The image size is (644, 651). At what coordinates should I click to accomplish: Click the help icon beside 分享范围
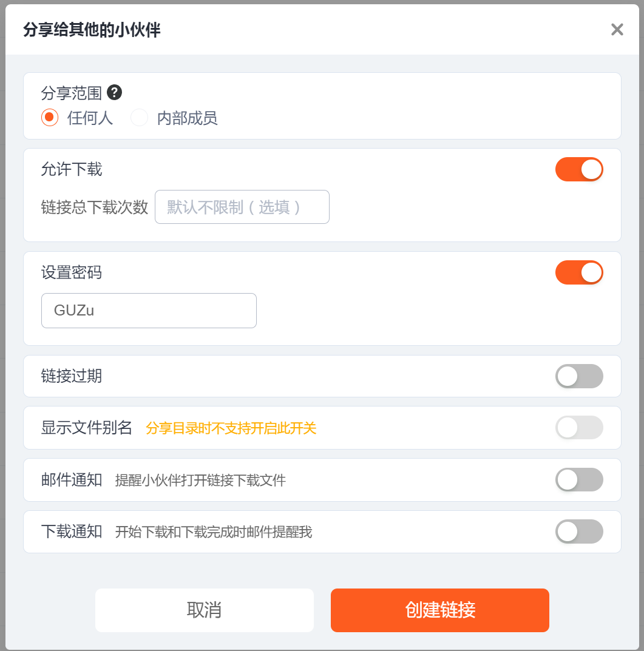(114, 93)
